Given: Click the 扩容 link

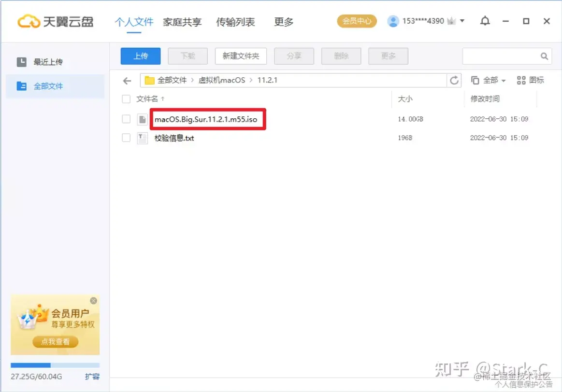Looking at the screenshot, I should [x=92, y=377].
